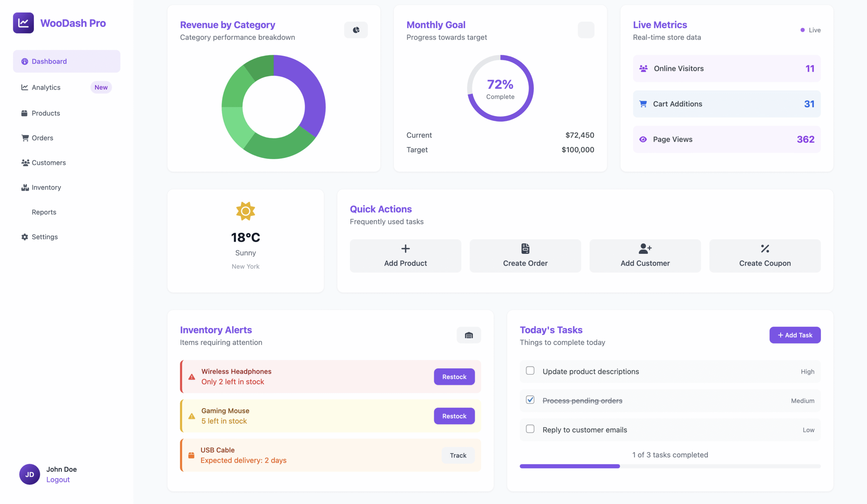Click the Page Views eye icon

click(643, 139)
